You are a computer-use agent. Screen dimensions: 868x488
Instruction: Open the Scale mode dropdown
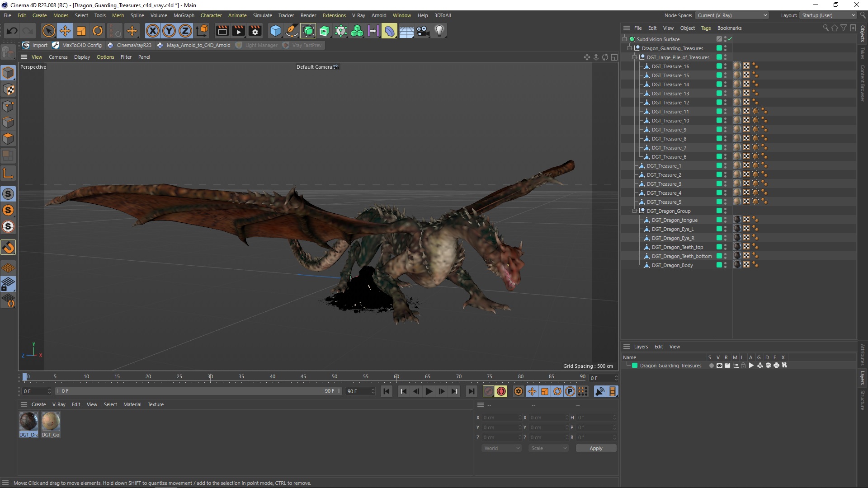click(548, 448)
